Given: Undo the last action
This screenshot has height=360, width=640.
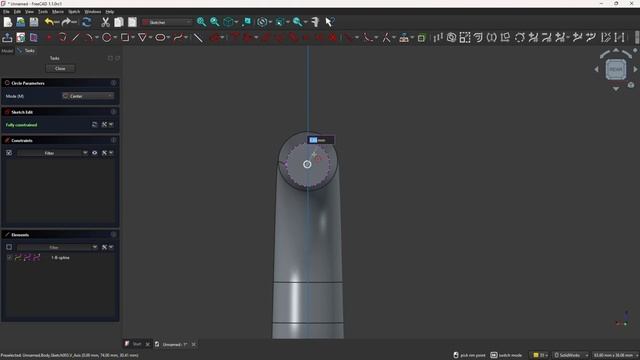Looking at the screenshot, I should (49, 22).
